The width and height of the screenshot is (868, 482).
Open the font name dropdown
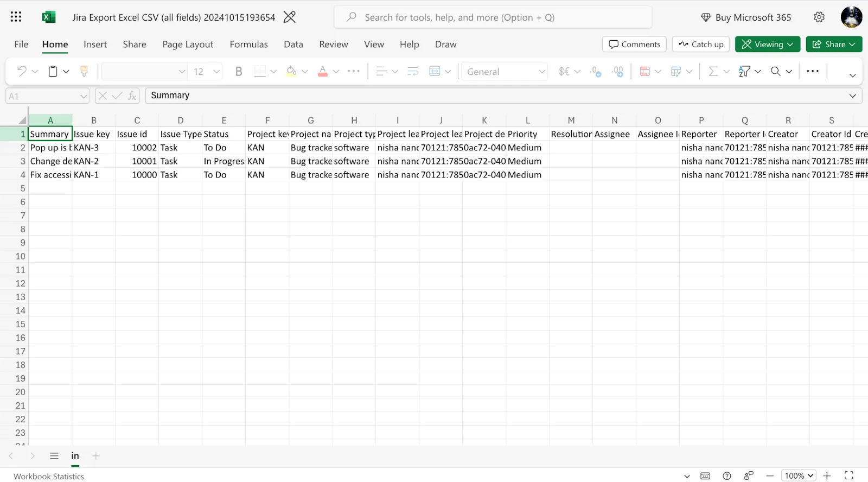(182, 71)
